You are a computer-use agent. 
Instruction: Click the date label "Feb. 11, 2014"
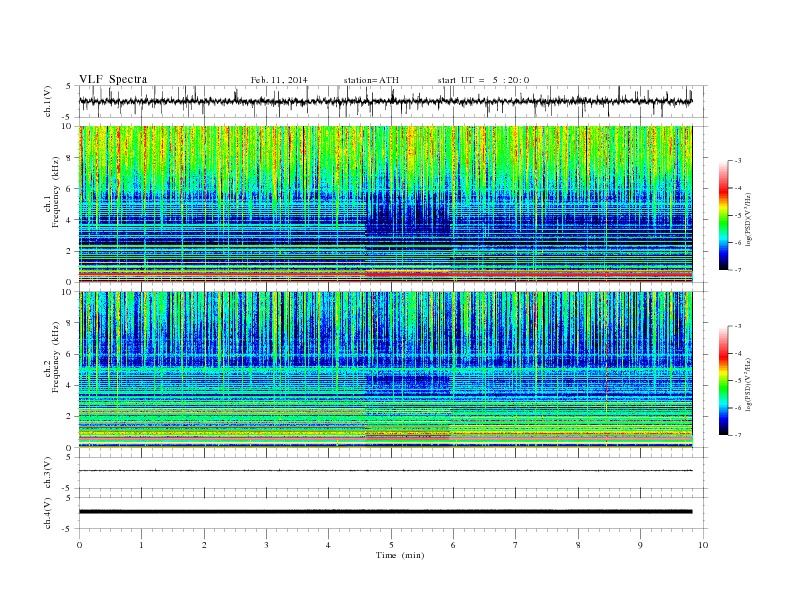(279, 80)
